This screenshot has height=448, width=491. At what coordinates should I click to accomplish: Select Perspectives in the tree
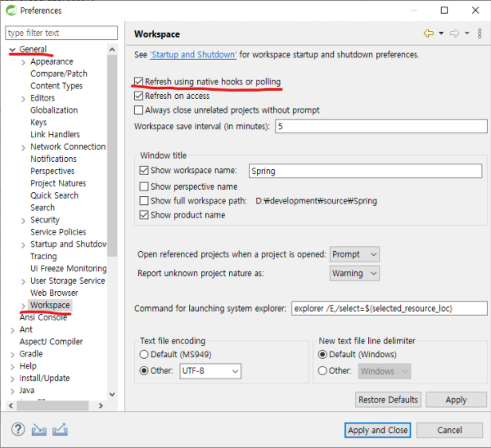coord(52,171)
